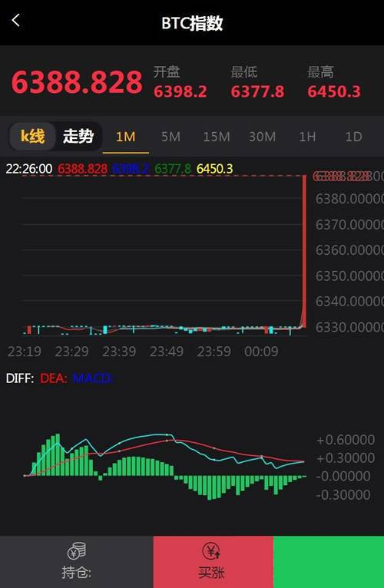Image resolution: width=384 pixels, height=588 pixels.
Task: Select the 1H interval tab
Action: click(x=307, y=137)
